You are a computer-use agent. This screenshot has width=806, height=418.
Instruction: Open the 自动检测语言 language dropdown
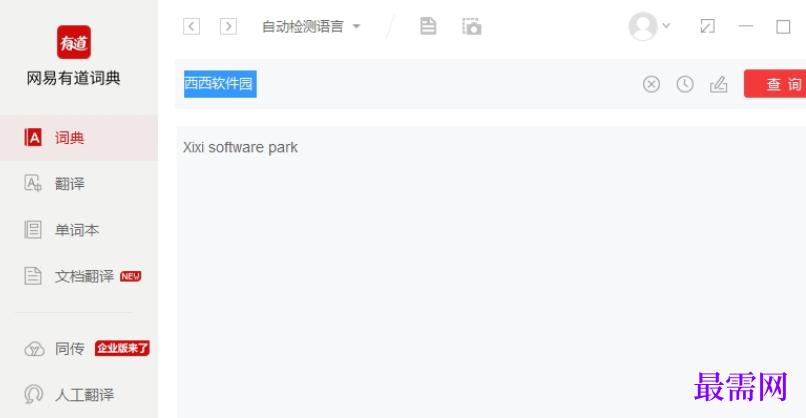pyautogui.click(x=311, y=26)
